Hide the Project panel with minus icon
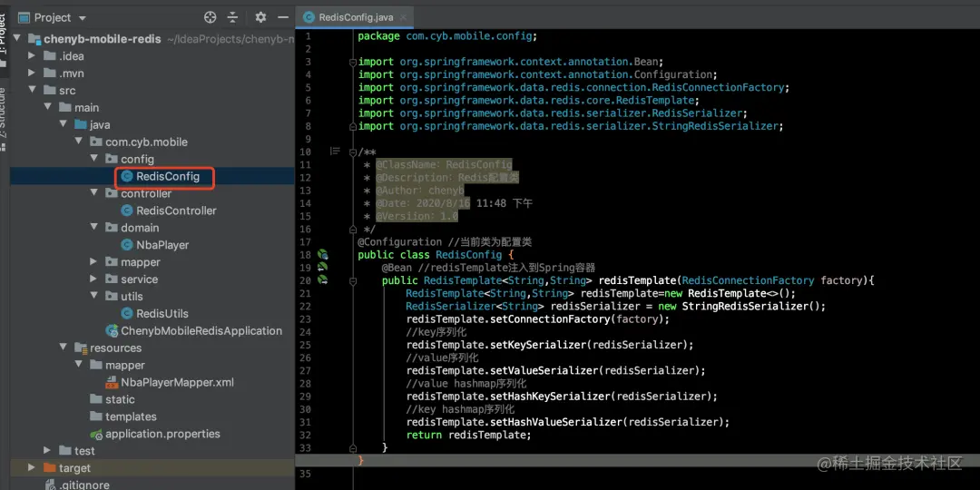The width and height of the screenshot is (980, 490). (x=282, y=17)
